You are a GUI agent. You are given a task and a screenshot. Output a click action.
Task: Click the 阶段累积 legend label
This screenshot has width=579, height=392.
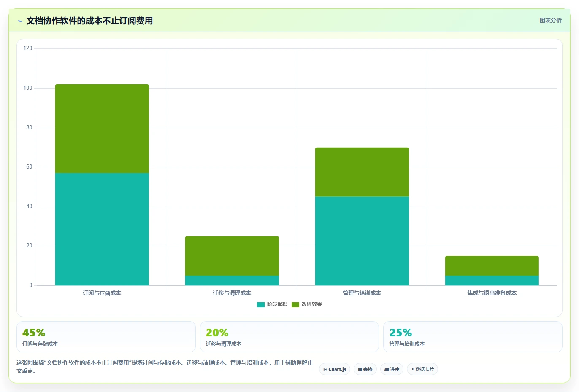coord(277,304)
